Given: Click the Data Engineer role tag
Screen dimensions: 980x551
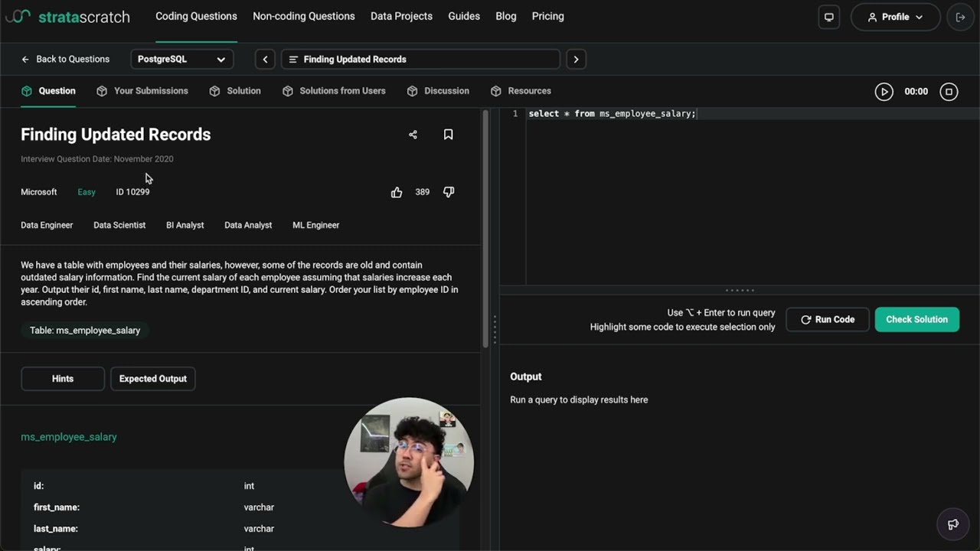Looking at the screenshot, I should point(47,225).
